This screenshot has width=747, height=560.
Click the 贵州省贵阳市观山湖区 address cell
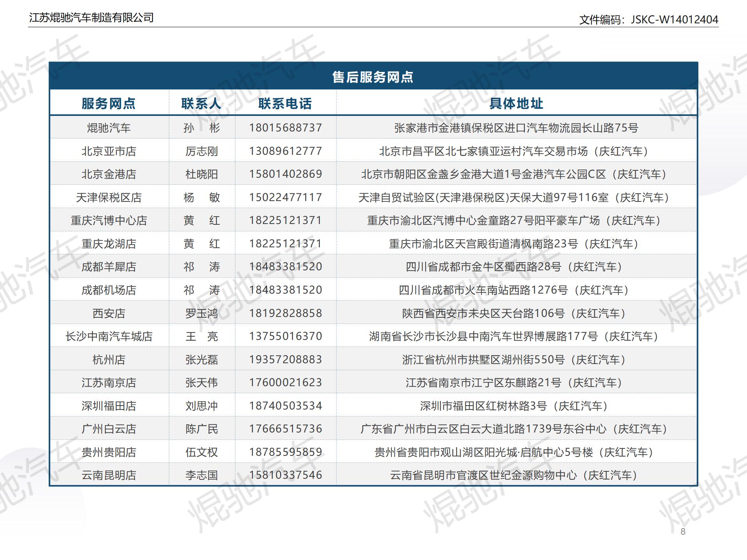[x=516, y=452]
